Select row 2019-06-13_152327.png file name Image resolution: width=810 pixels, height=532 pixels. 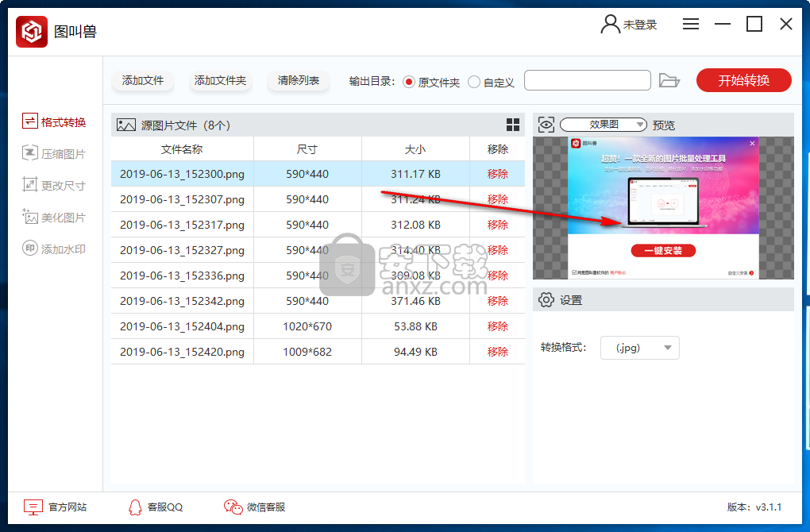[182, 250]
